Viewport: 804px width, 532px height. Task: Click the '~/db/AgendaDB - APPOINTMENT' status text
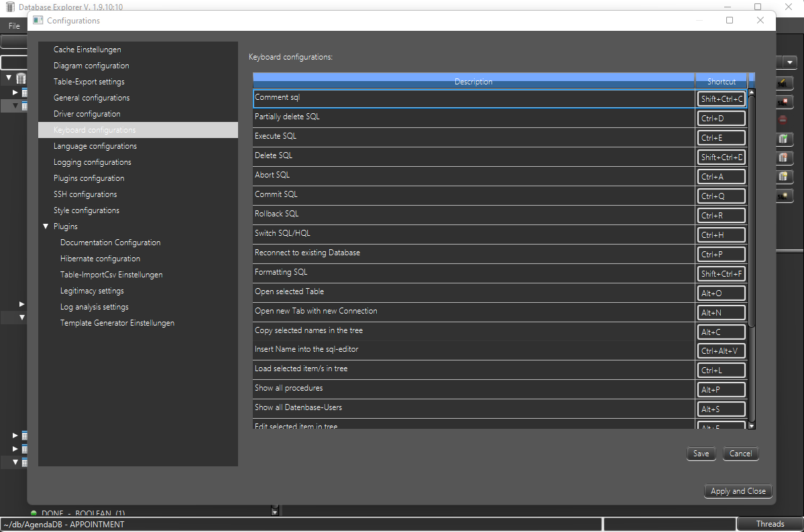[x=64, y=525]
